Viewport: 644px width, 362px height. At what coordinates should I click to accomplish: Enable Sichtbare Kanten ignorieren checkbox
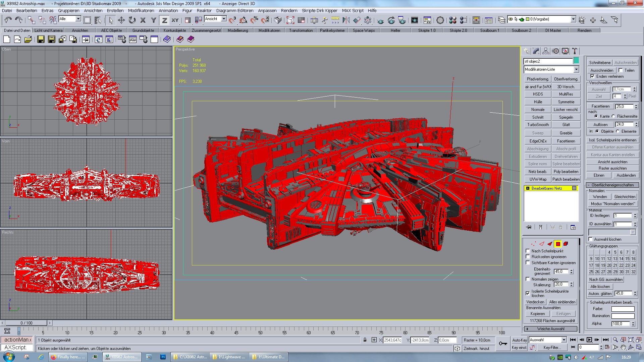click(x=528, y=263)
